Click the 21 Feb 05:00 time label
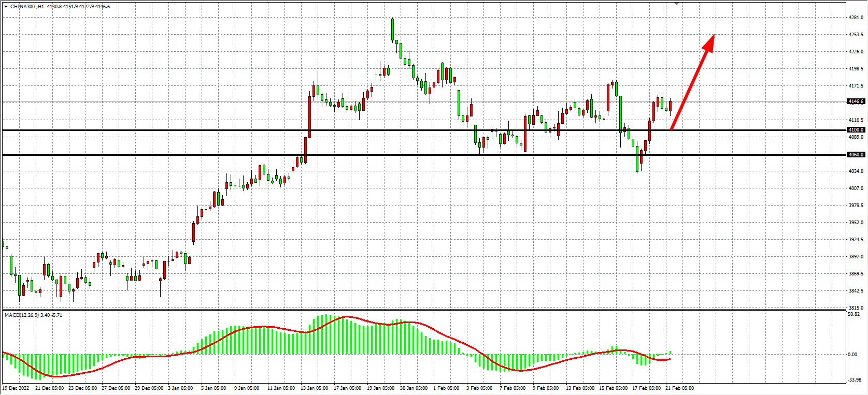 (x=679, y=388)
